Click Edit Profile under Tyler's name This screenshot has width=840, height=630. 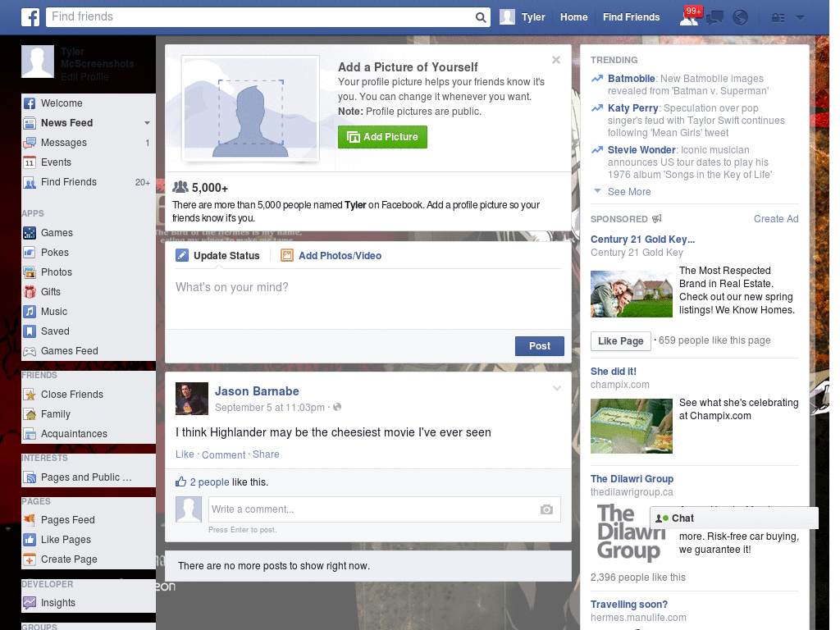coord(84,77)
